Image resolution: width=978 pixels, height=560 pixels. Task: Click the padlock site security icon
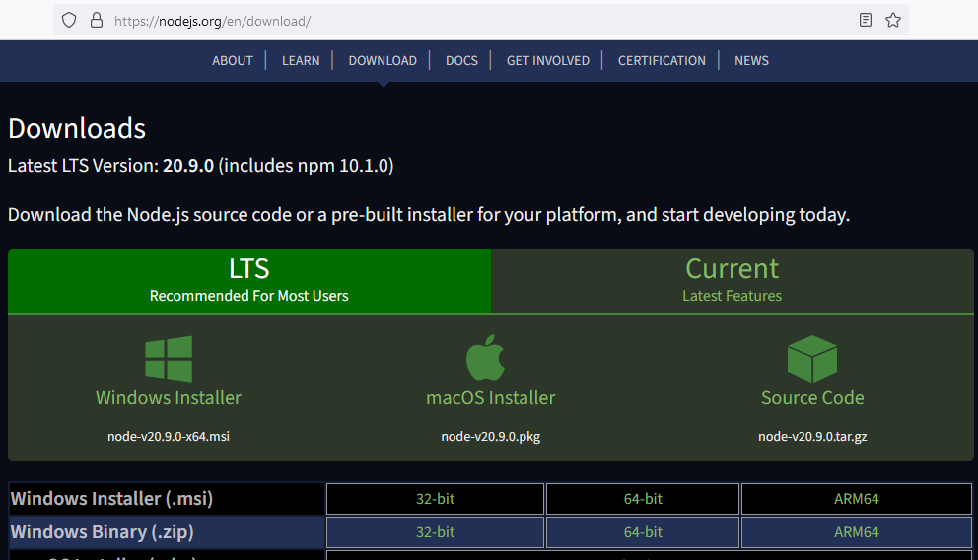(96, 20)
